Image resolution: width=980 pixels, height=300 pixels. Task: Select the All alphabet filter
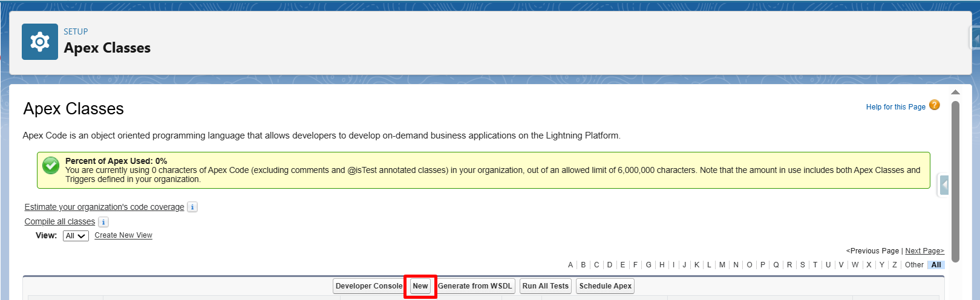pyautogui.click(x=936, y=265)
